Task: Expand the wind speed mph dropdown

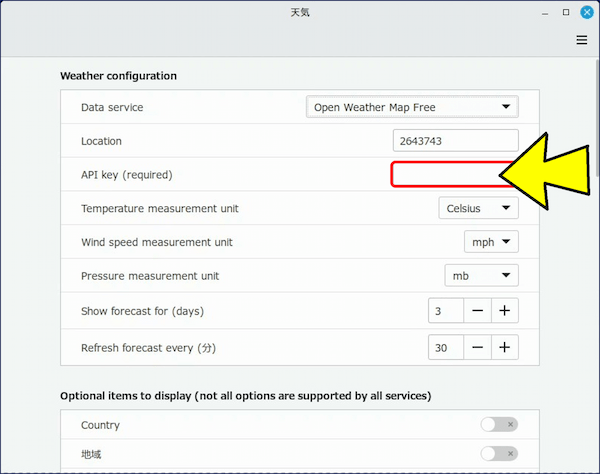Action: tap(491, 242)
